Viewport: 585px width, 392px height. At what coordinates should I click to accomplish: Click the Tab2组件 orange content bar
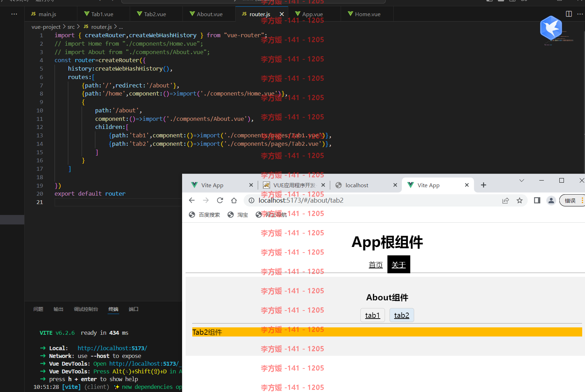387,332
